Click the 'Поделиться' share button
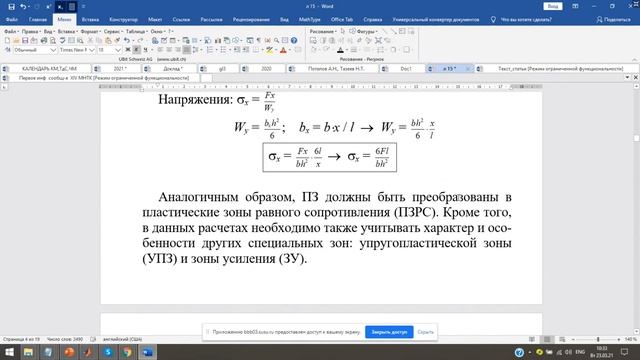Image resolution: width=640 pixels, height=360 pixels. (613, 19)
